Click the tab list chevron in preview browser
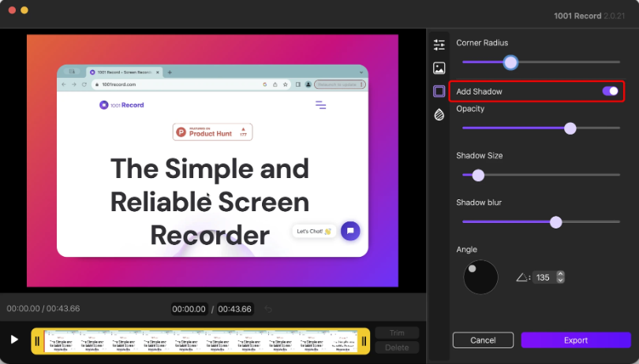This screenshot has height=364, width=639. [x=361, y=72]
